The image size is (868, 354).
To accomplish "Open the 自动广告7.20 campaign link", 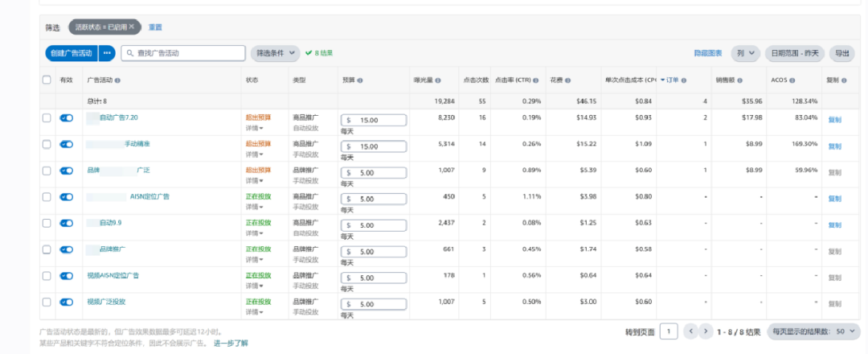I will pyautogui.click(x=118, y=117).
